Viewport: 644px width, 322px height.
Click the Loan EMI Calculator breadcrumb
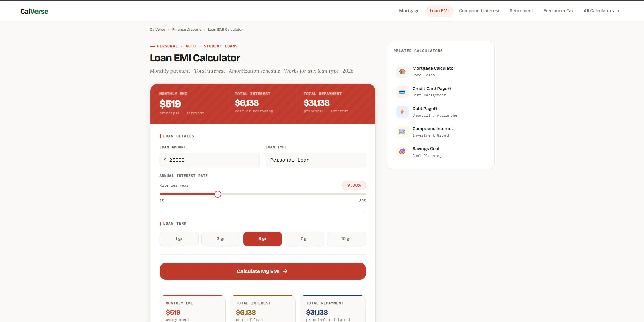pos(225,30)
